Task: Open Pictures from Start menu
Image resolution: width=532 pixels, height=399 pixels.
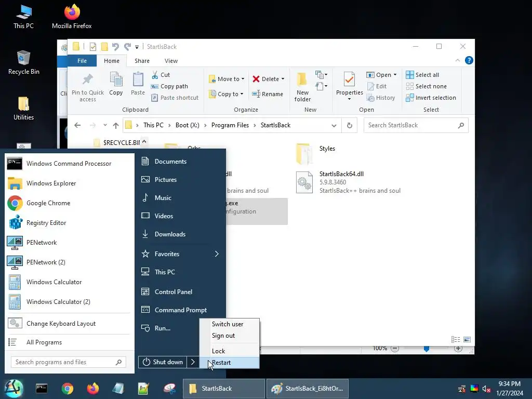Action: pyautogui.click(x=180, y=179)
